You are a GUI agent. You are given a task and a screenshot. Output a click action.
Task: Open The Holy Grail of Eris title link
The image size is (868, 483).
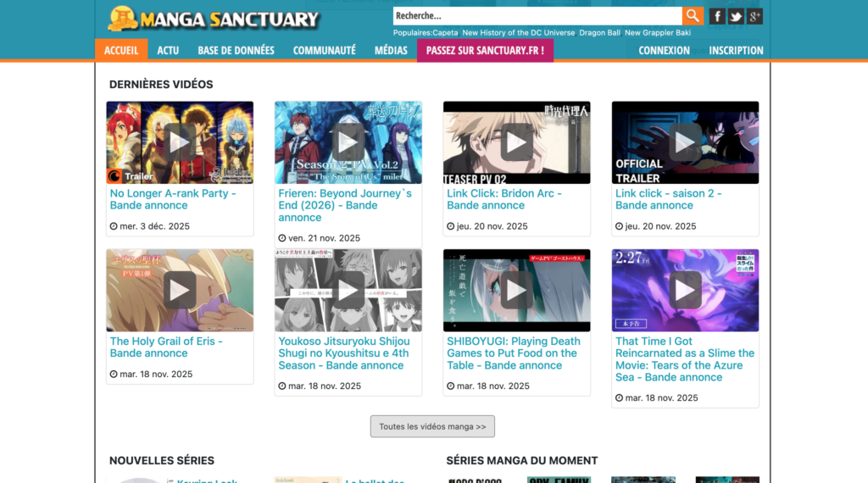[166, 347]
